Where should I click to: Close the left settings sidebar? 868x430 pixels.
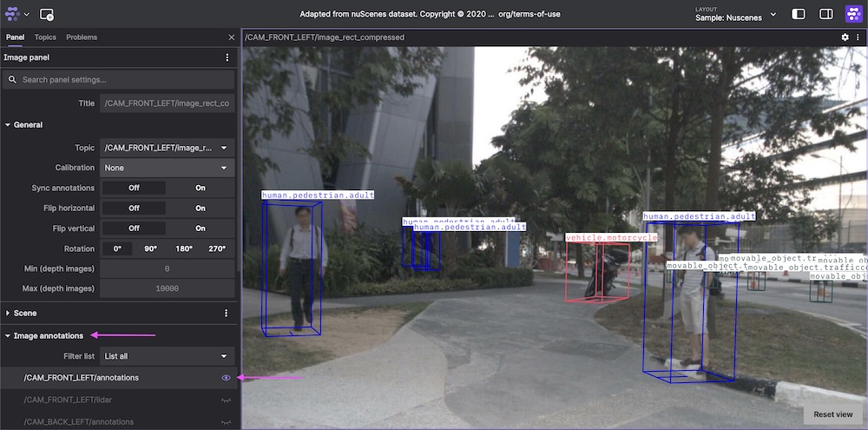232,37
